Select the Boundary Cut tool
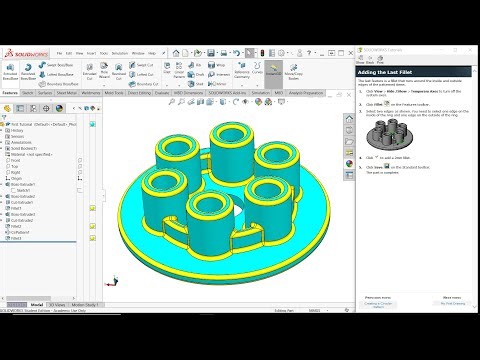The height and width of the screenshot is (360, 480). click(144, 84)
